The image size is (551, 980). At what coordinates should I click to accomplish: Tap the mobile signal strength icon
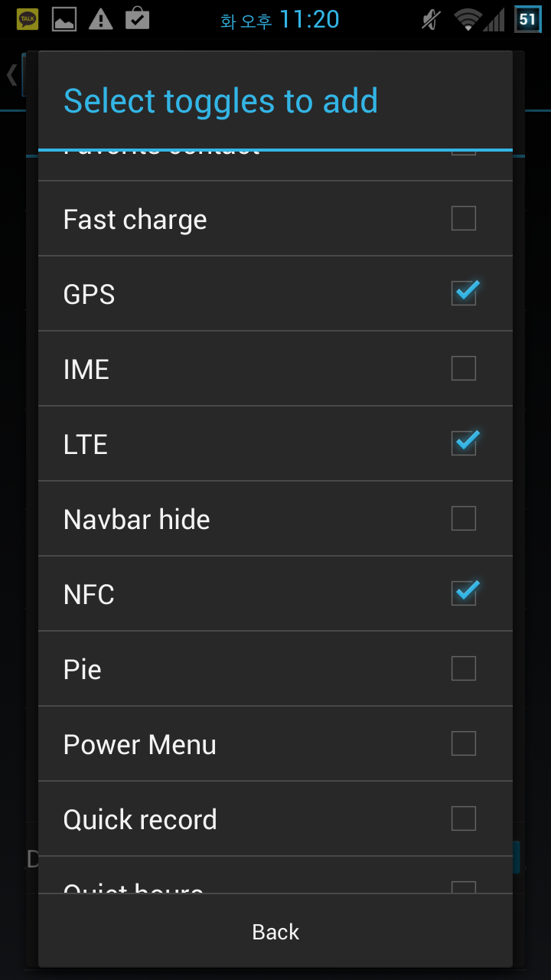(x=494, y=19)
